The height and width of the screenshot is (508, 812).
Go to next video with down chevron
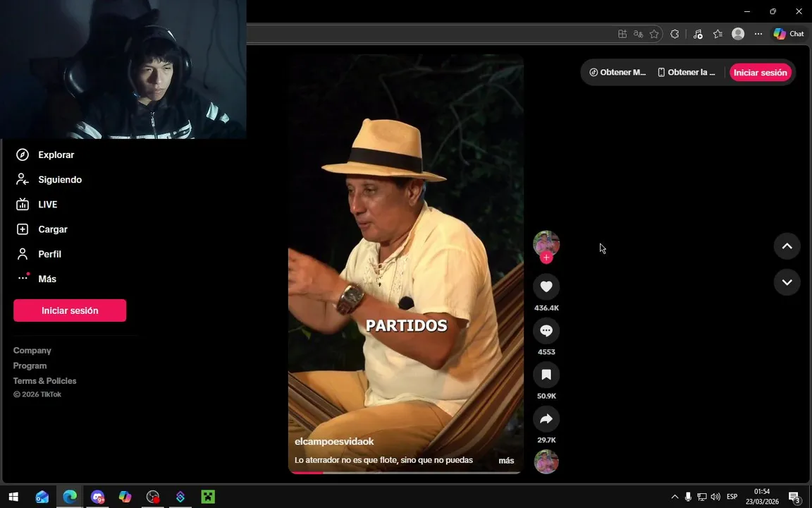pyautogui.click(x=787, y=282)
